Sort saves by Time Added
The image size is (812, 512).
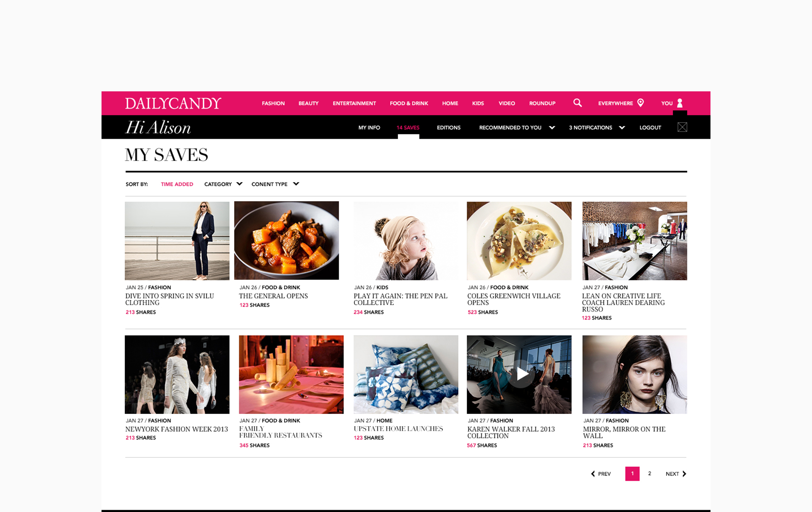pyautogui.click(x=177, y=184)
